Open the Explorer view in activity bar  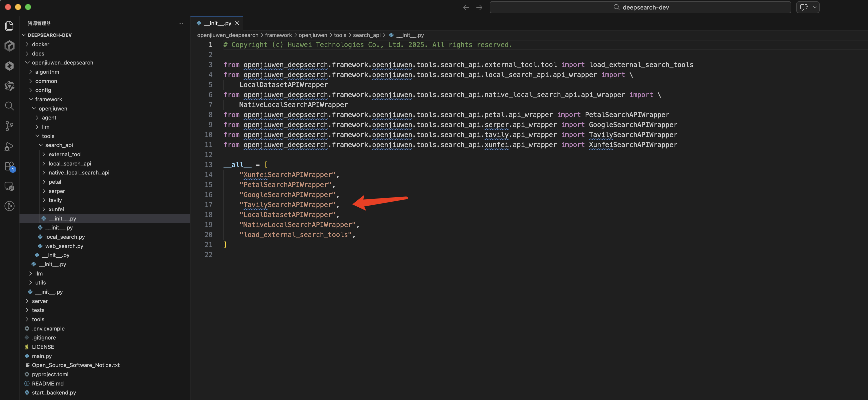click(x=10, y=25)
